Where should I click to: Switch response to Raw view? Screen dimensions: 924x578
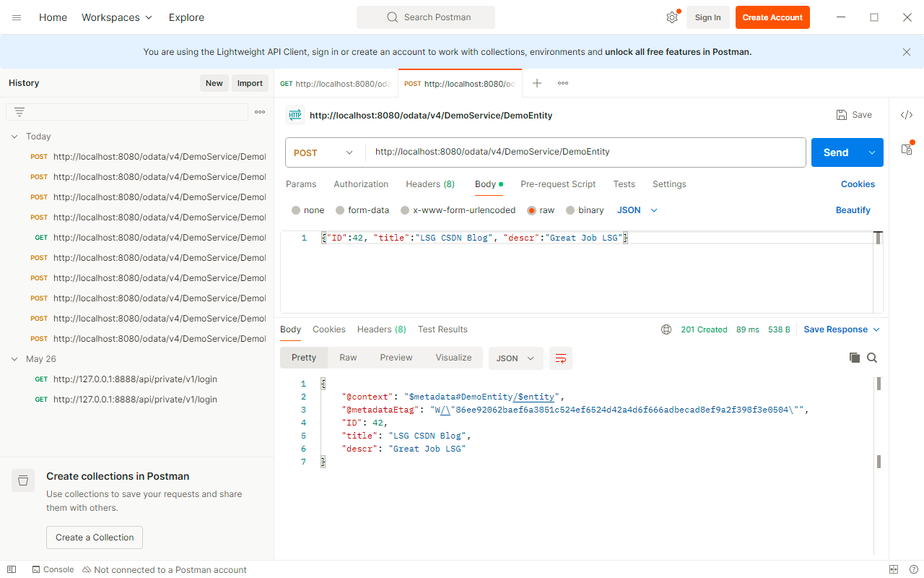348,358
